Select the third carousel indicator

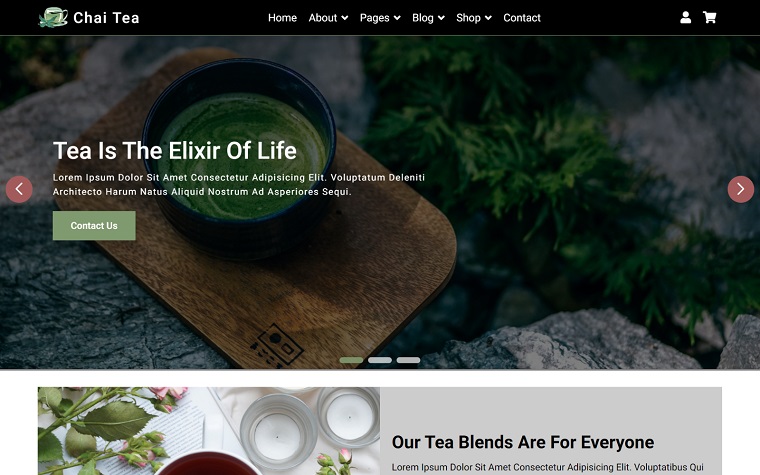tap(409, 360)
